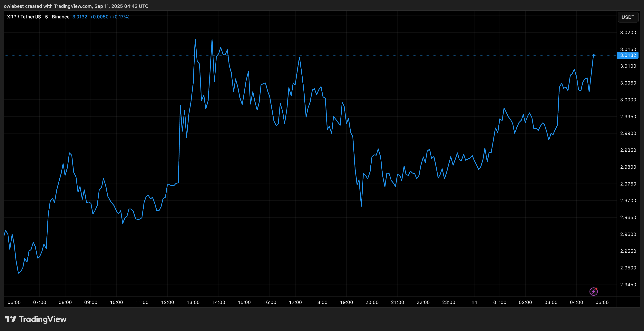Click the 2.9600 price axis label
Screen dimensions: 644x331
[628, 234]
